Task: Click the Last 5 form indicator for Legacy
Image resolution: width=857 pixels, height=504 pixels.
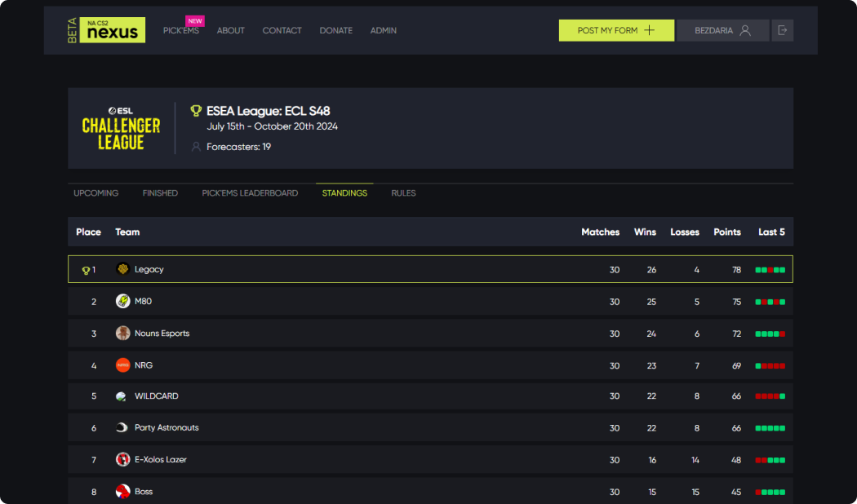Action: click(770, 270)
